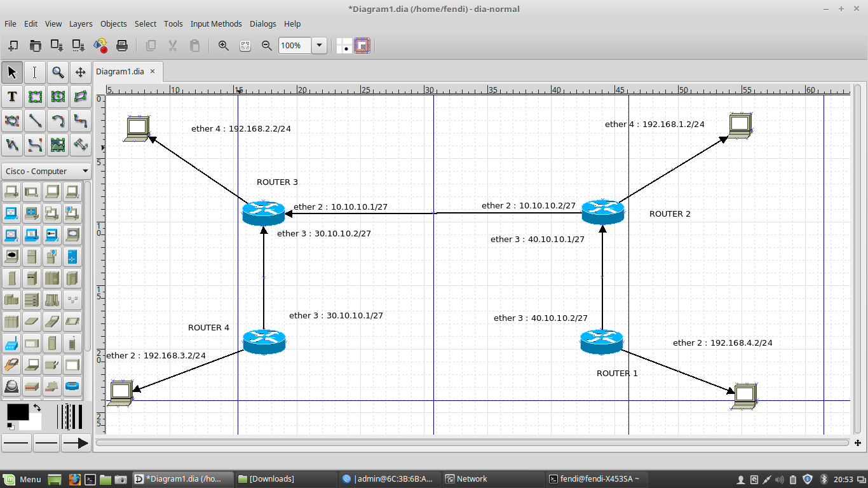Open the Dialogs menu
868x488 pixels.
coord(263,24)
